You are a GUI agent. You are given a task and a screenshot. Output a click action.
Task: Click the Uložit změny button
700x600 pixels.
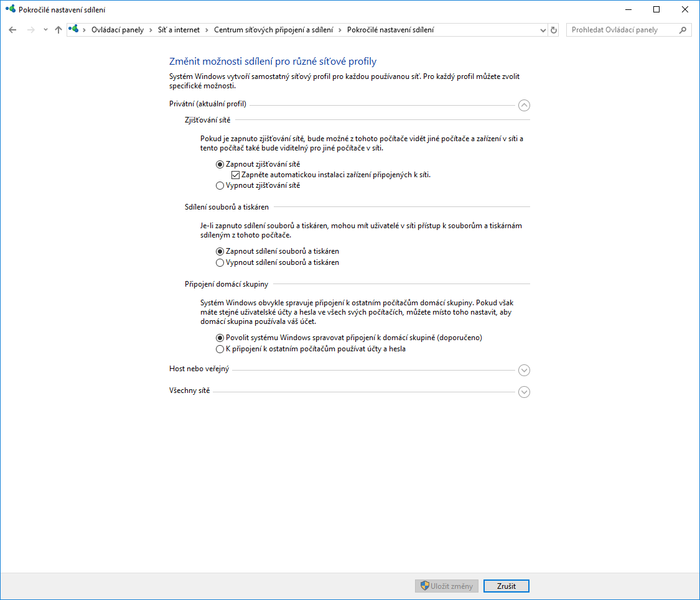(x=446, y=586)
